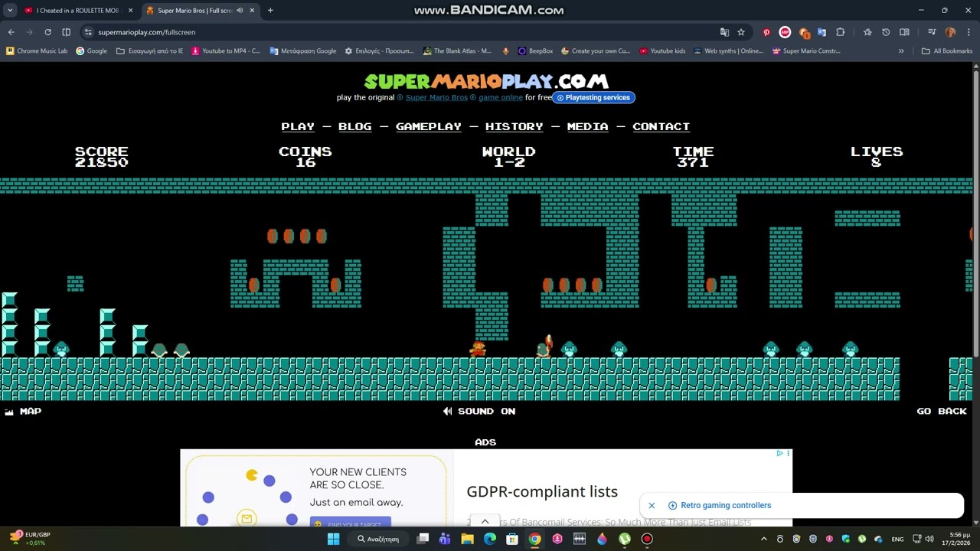Screen dimensions: 980x551
Task: Open the PLAY menu item
Action: tap(298, 126)
